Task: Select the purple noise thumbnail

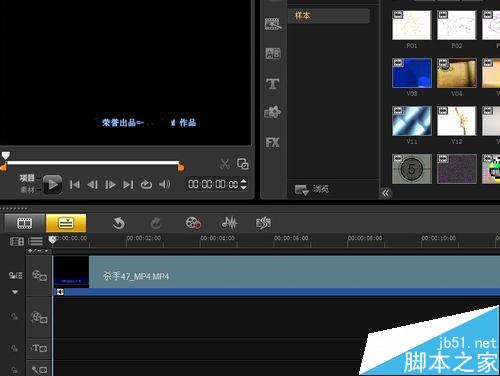Action: (457, 169)
